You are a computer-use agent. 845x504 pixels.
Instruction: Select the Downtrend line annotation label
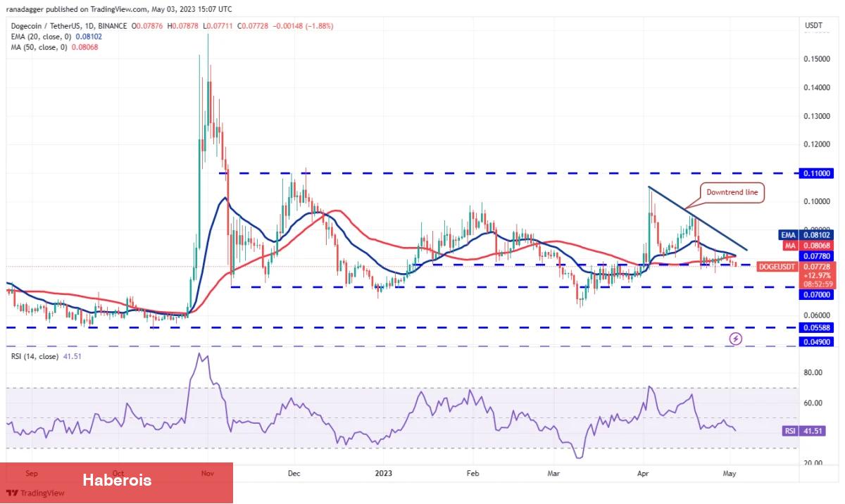[732, 193]
